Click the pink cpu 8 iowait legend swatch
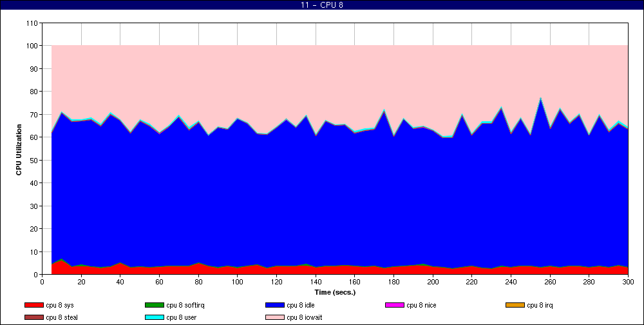Image resolution: width=644 pixels, height=325 pixels. coord(275,318)
